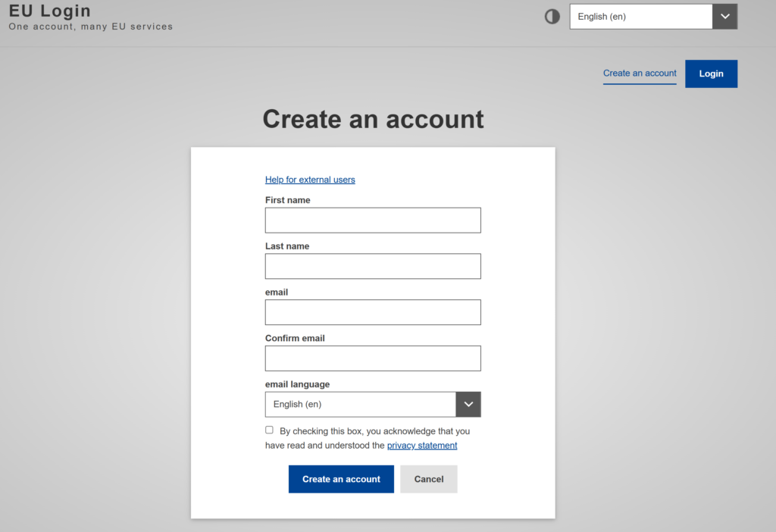The width and height of the screenshot is (776, 532).
Task: Click the EU Login logo
Action: (48, 11)
